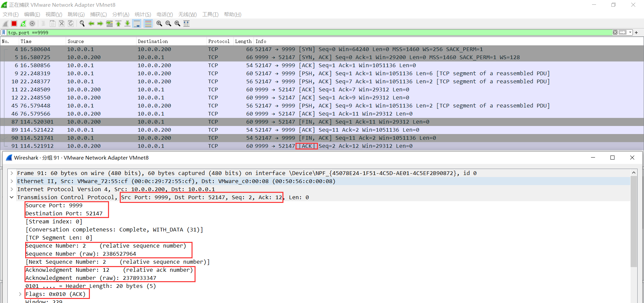The image size is (644, 303).
Task: Click the resize columns to fit icon
Action: point(186,24)
